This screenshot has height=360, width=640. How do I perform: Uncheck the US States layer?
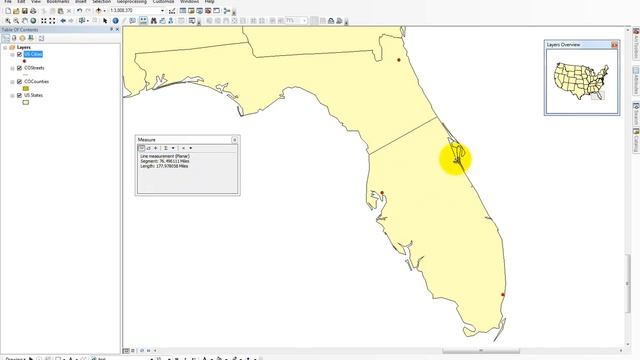coord(19,95)
